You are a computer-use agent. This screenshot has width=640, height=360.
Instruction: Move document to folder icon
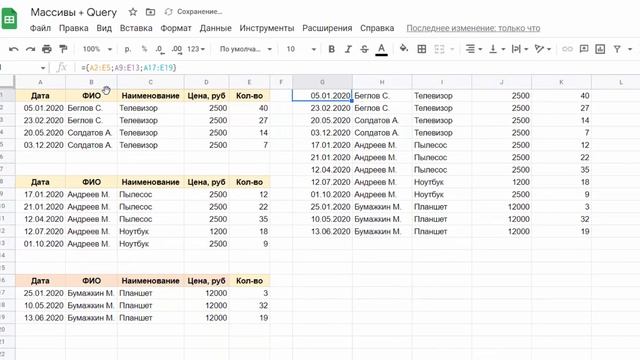point(151,12)
